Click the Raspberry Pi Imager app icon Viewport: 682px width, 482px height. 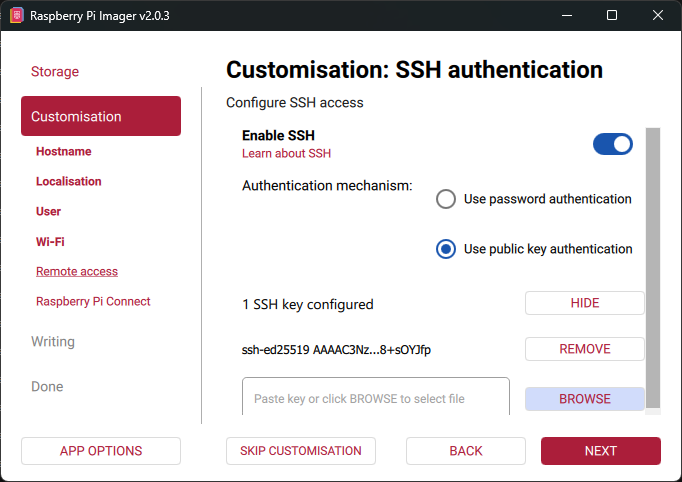coord(17,16)
